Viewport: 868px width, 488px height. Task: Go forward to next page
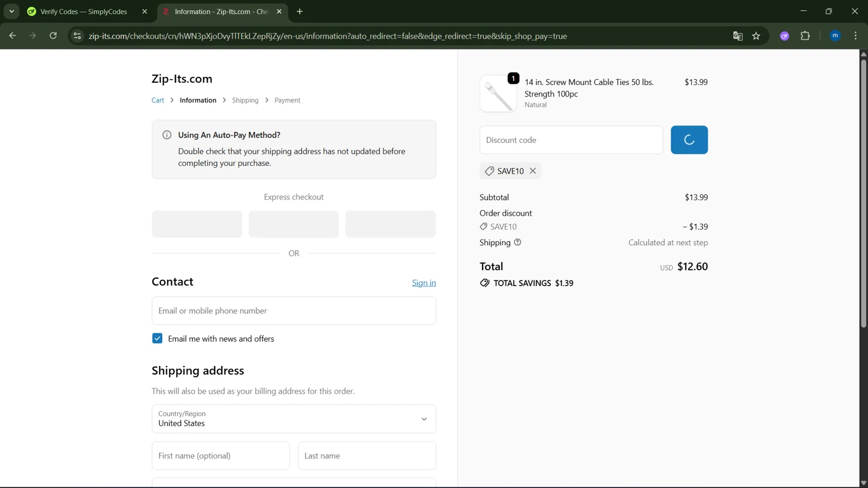(32, 36)
